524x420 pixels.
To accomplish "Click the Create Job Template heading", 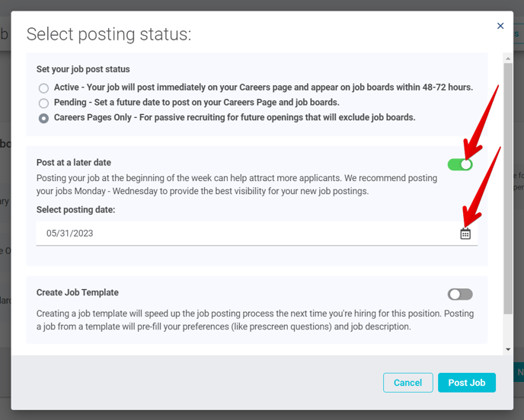I will [78, 292].
